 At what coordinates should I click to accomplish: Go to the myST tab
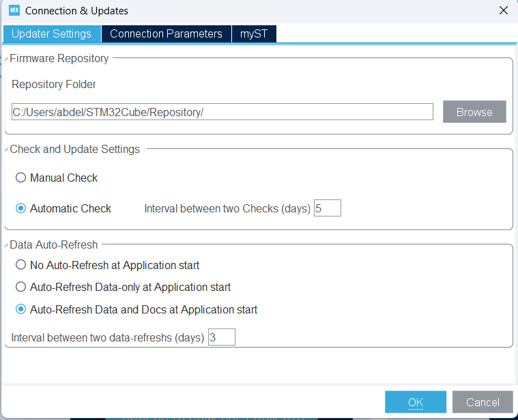[254, 33]
